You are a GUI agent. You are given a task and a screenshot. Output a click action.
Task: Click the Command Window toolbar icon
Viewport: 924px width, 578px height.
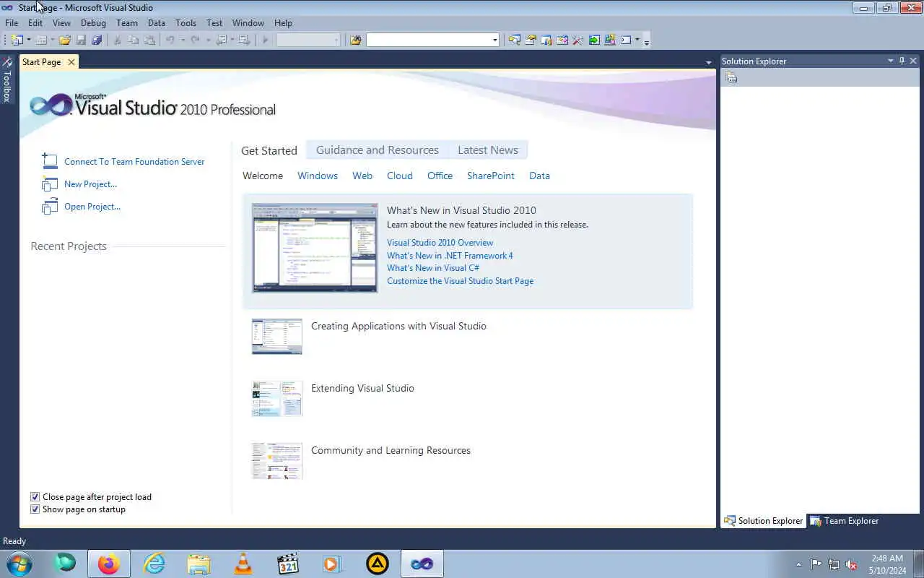[626, 40]
